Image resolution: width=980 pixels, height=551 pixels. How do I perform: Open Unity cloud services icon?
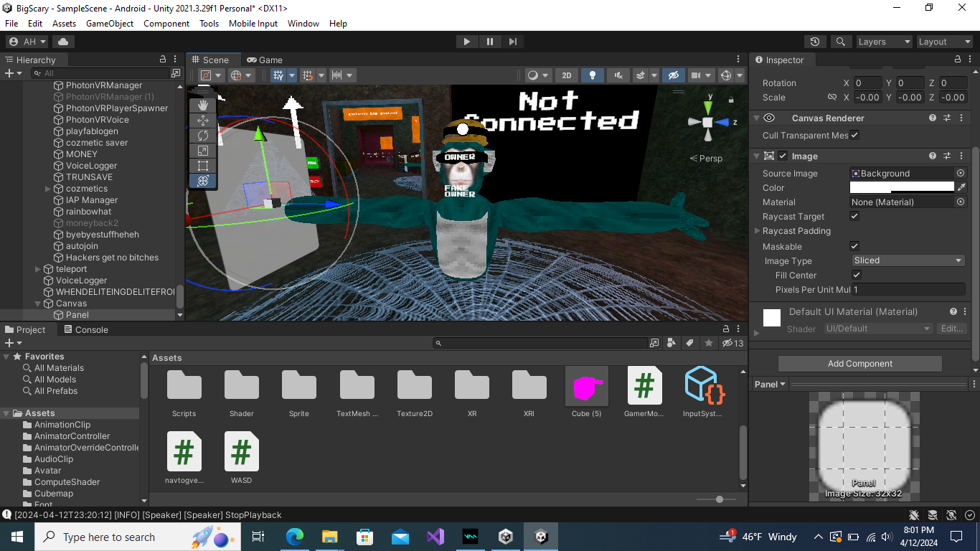tap(63, 42)
